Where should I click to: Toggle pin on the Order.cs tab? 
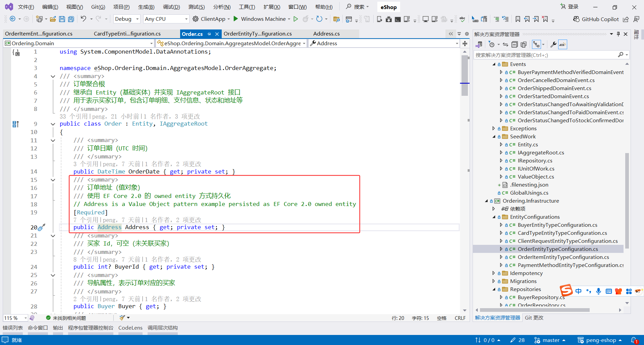(x=209, y=34)
